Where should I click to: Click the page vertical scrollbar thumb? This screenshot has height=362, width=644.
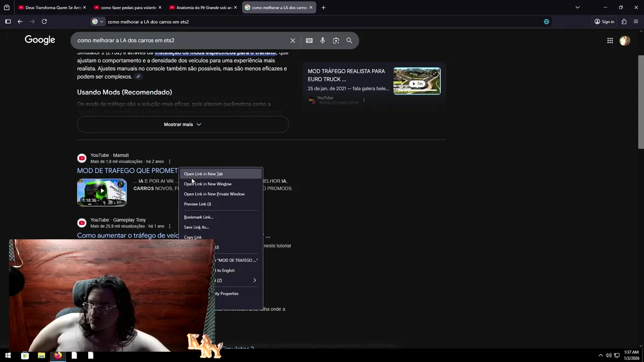click(x=641, y=102)
